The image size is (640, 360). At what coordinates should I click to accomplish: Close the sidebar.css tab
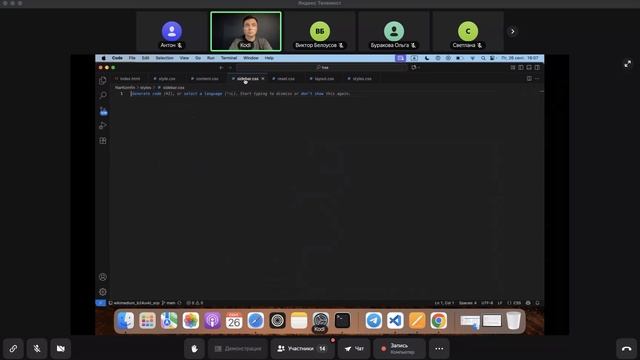pos(263,79)
